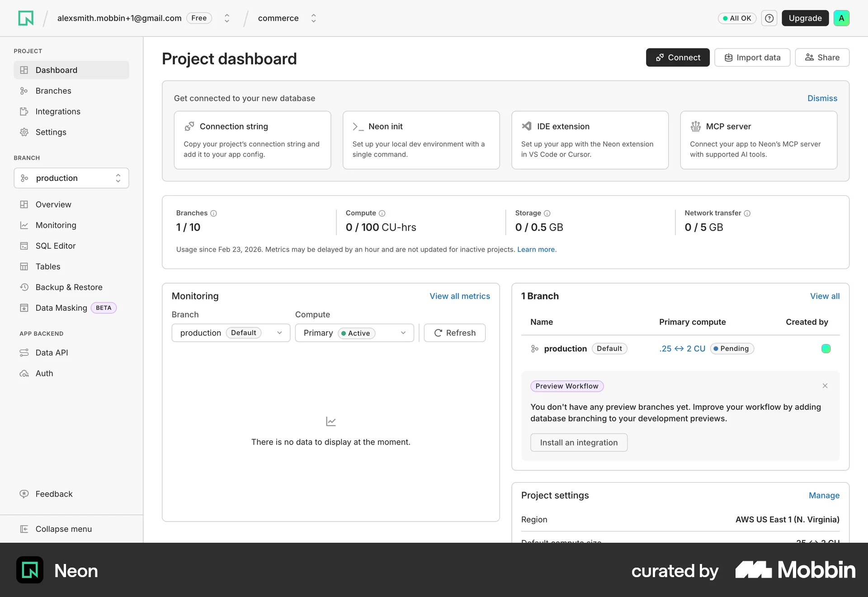Click the Collapse menu icon
The image size is (868, 597).
24,529
